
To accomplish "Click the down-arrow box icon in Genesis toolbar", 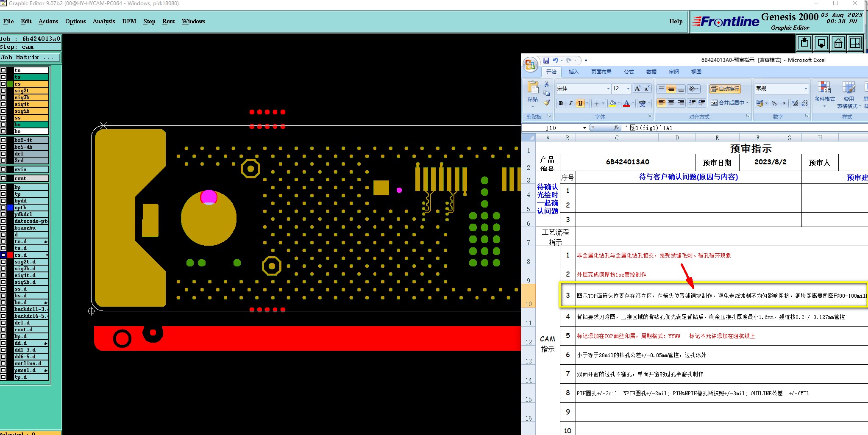I will tap(821, 43).
